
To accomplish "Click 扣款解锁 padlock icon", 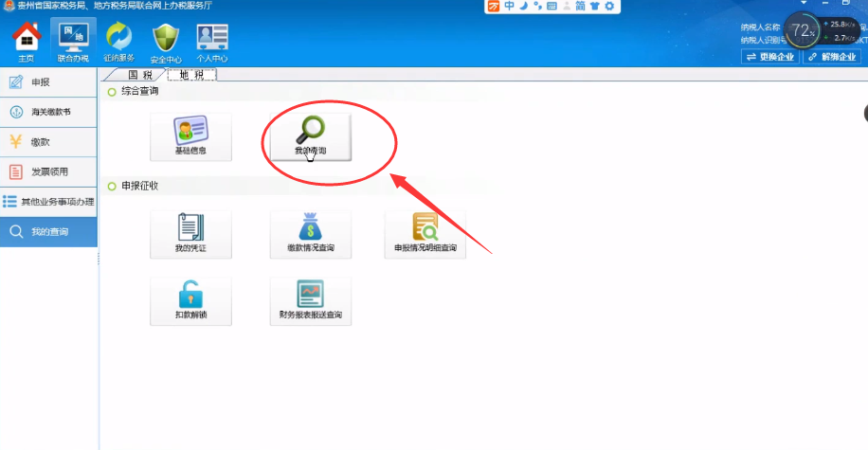I will click(x=190, y=300).
